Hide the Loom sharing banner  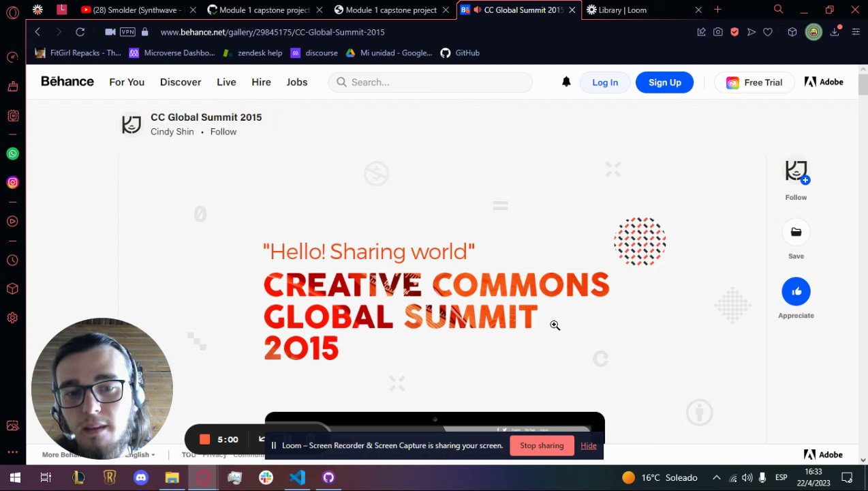click(589, 445)
